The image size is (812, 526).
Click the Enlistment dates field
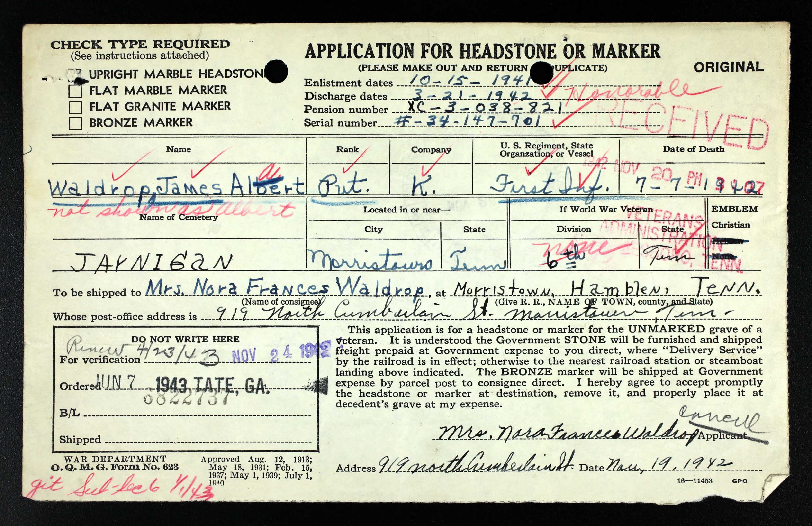[471, 80]
